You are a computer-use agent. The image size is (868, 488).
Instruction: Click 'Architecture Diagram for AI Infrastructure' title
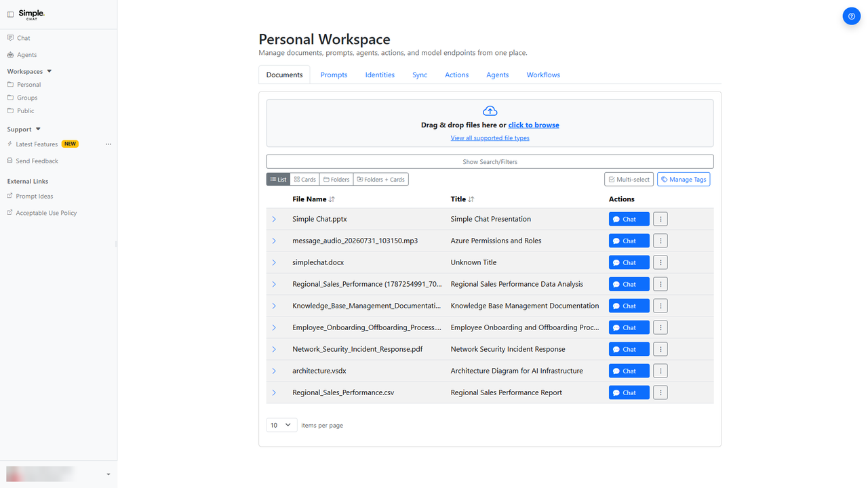point(517,371)
